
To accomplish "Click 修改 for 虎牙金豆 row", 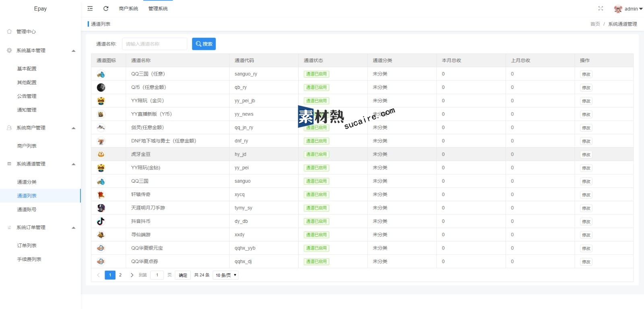I will 586,155.
